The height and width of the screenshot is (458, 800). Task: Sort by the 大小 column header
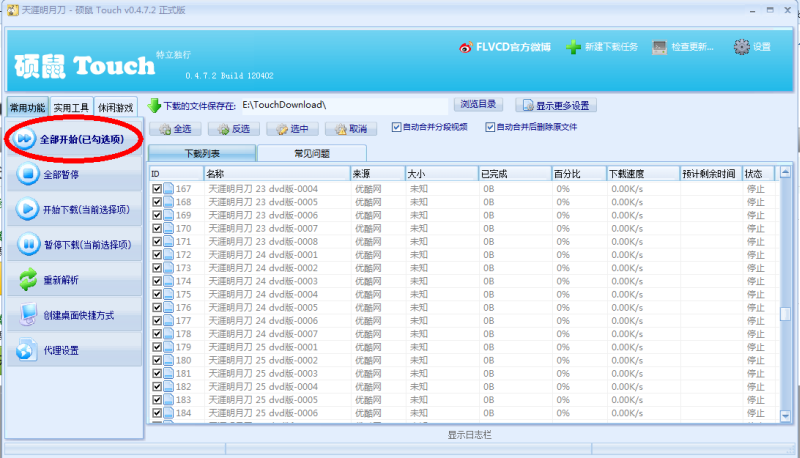pos(442,174)
